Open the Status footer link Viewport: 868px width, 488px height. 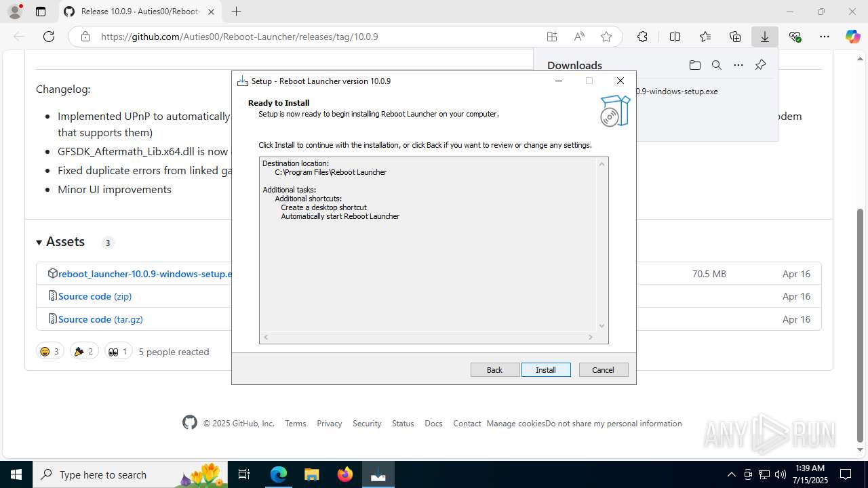[x=403, y=423]
